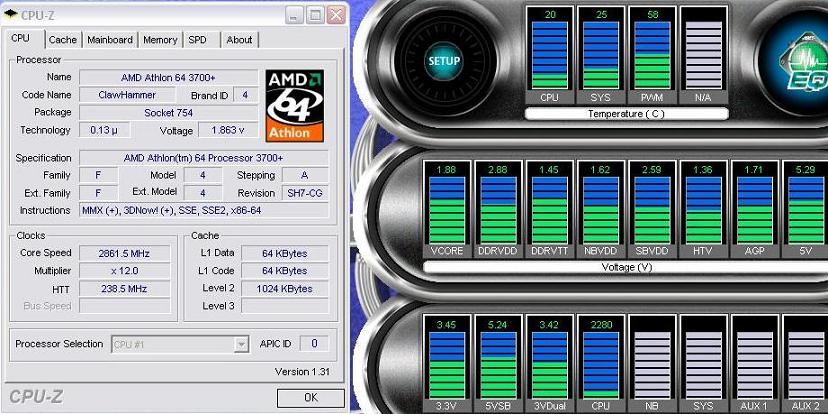Click the 5VSB voltage meter

[x=497, y=364]
